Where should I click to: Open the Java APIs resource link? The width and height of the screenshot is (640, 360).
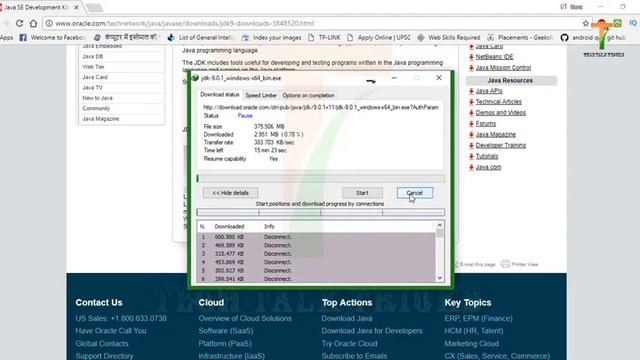tap(489, 91)
